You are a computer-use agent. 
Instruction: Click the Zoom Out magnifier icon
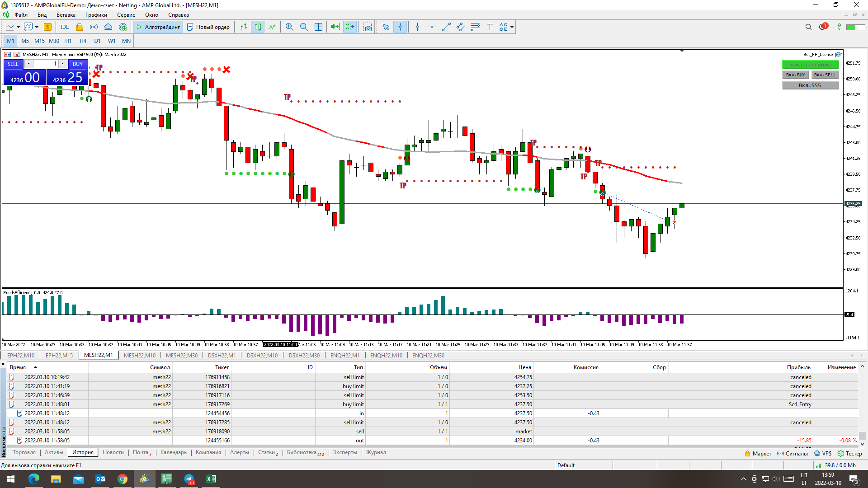click(304, 27)
